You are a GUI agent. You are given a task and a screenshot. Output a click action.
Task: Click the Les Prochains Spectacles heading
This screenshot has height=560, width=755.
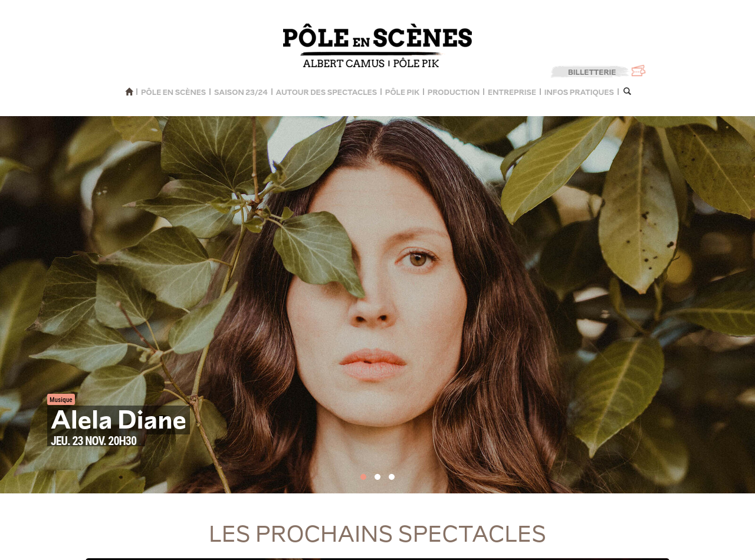pyautogui.click(x=377, y=534)
